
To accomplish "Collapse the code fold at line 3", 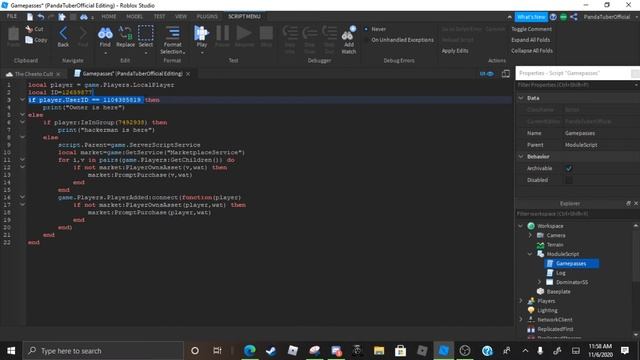I will point(22,100).
